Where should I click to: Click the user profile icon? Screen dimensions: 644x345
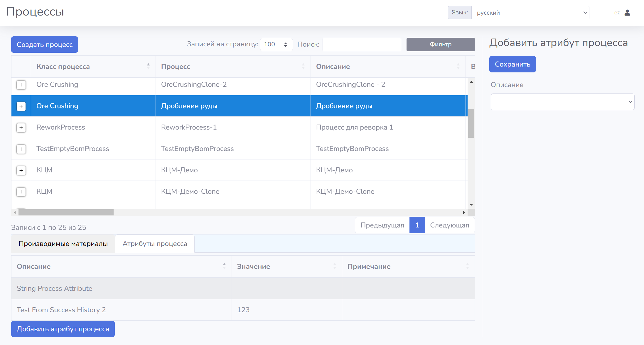click(x=627, y=13)
